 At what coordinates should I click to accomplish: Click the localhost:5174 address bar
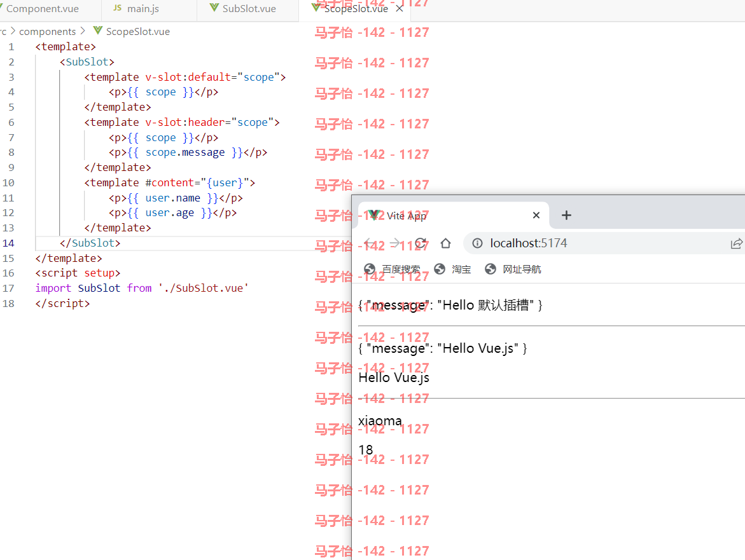pyautogui.click(x=528, y=243)
